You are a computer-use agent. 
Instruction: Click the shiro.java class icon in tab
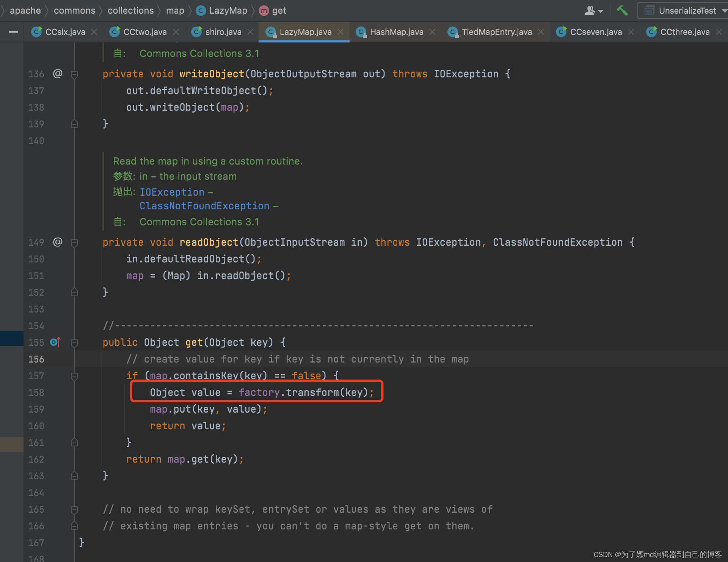[196, 32]
